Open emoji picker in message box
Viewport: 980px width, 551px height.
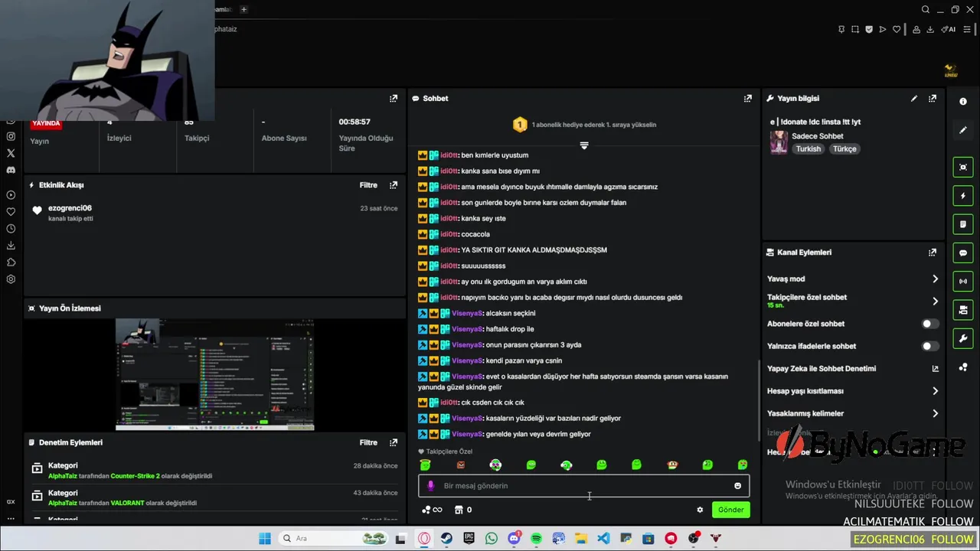[x=737, y=486]
